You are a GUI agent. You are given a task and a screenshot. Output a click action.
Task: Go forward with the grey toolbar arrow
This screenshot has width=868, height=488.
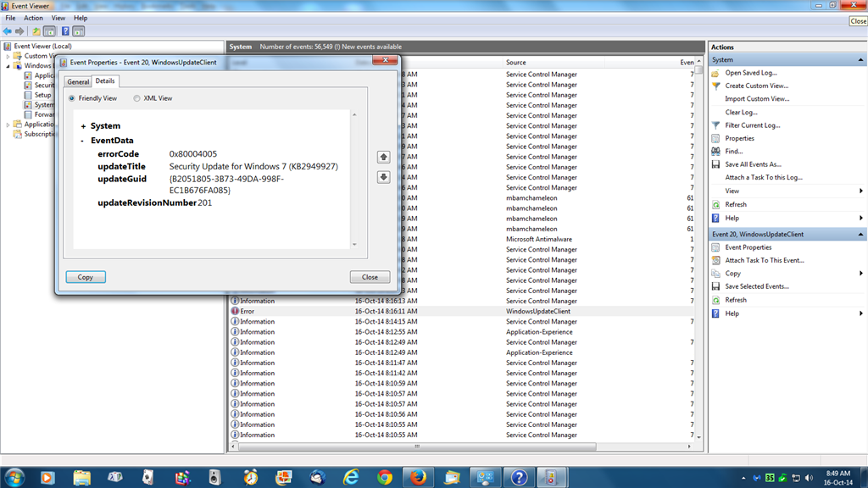click(x=20, y=31)
